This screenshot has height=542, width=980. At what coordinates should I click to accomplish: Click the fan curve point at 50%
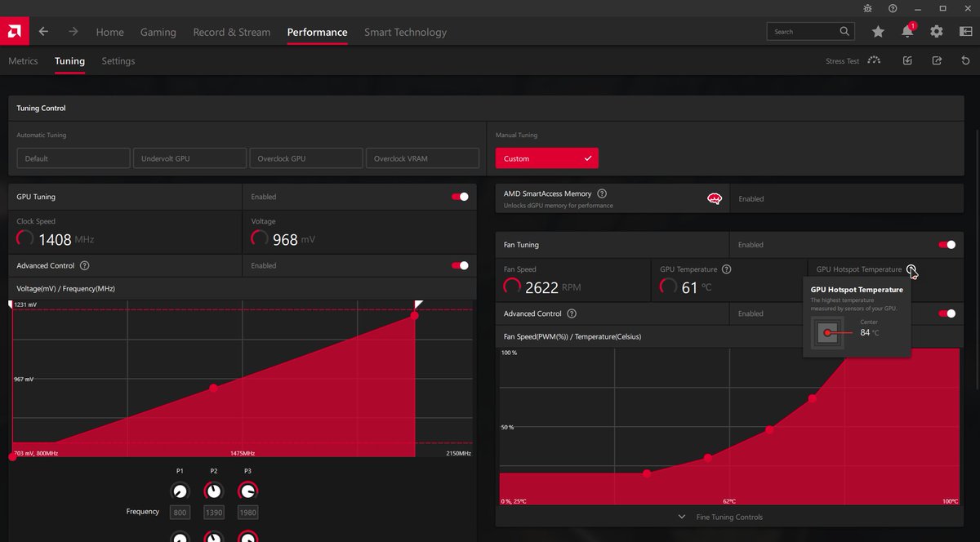tap(769, 429)
